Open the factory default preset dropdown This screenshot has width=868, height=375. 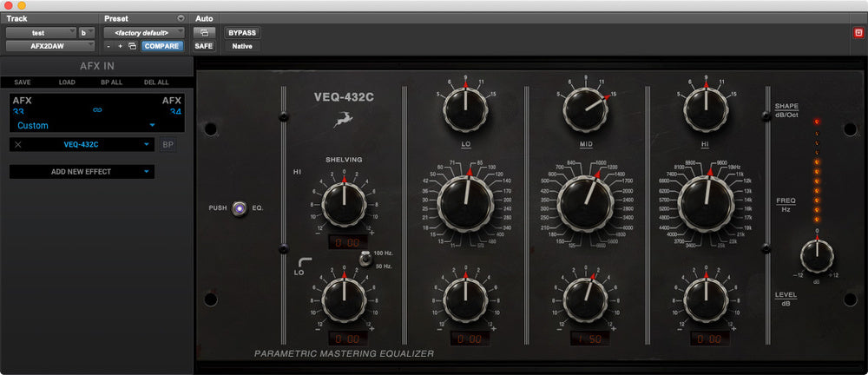point(144,33)
